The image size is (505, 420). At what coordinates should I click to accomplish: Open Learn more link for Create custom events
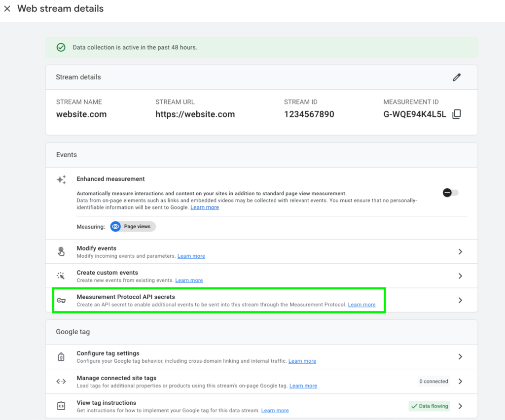point(189,280)
